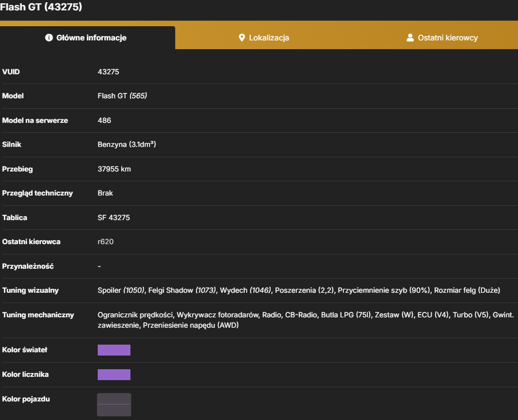Click the Przegląd techniczny label
This screenshot has height=420, width=518.
(38, 193)
